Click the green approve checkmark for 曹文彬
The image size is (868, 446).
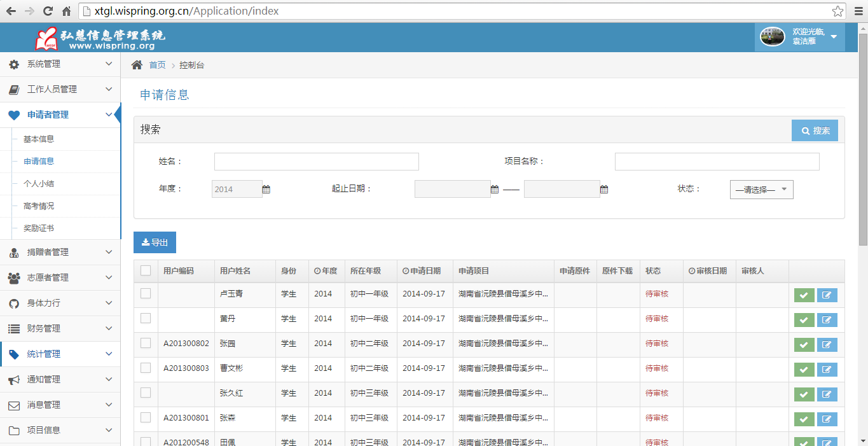click(x=804, y=370)
